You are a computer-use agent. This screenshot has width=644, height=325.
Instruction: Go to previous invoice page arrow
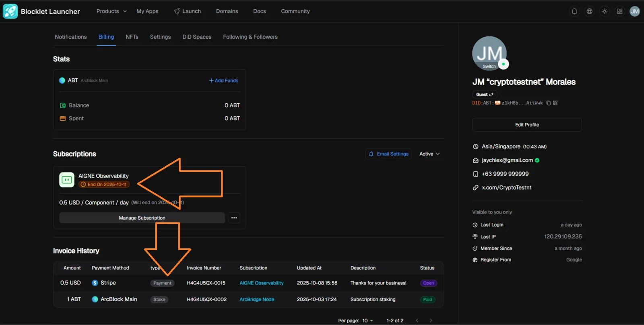tap(417, 321)
